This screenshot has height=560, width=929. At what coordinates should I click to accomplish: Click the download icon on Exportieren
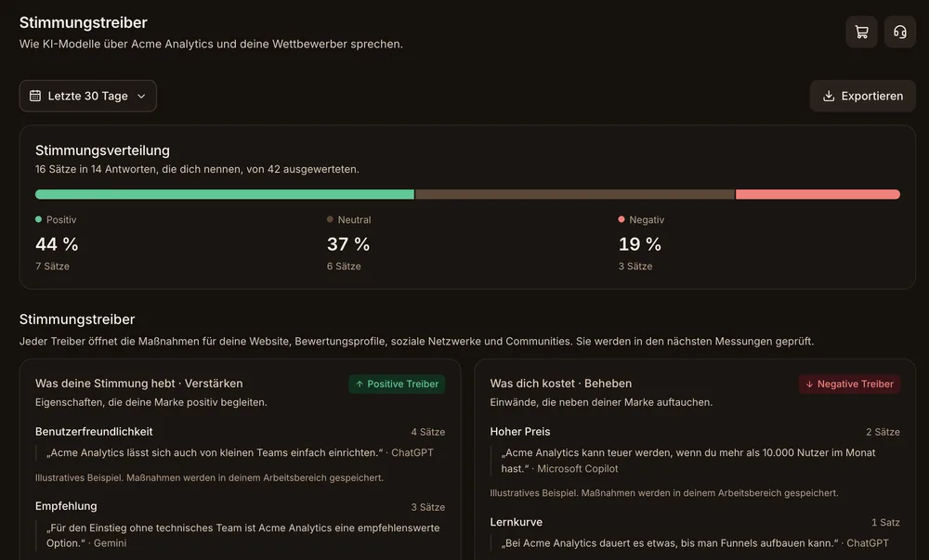829,96
